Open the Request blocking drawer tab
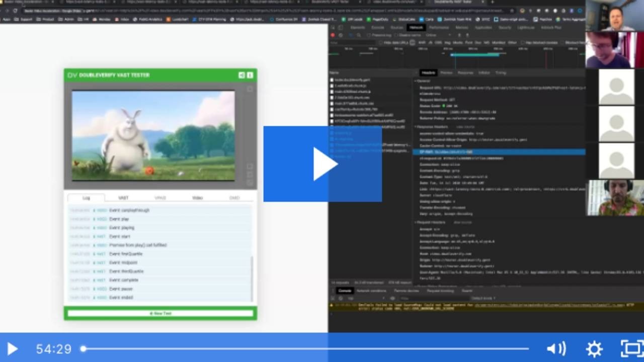This screenshot has height=362, width=644. coord(440,291)
